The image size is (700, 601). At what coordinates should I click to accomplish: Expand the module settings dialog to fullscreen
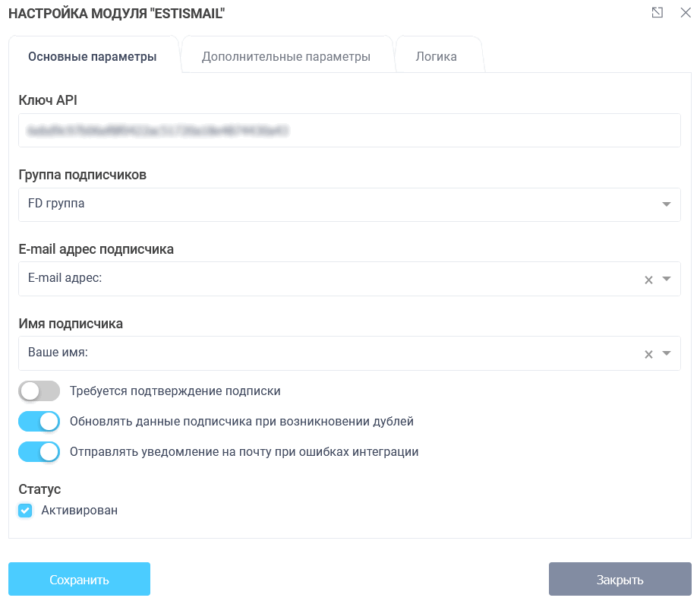tap(657, 13)
